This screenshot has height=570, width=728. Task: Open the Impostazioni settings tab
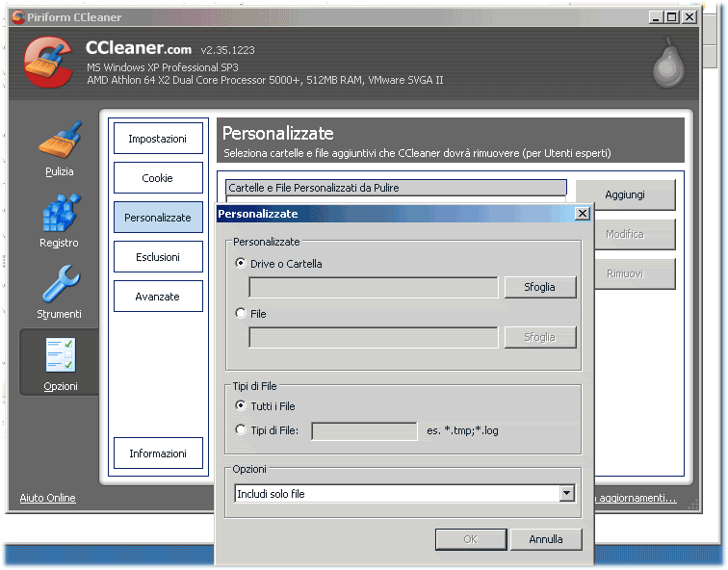tap(158, 139)
